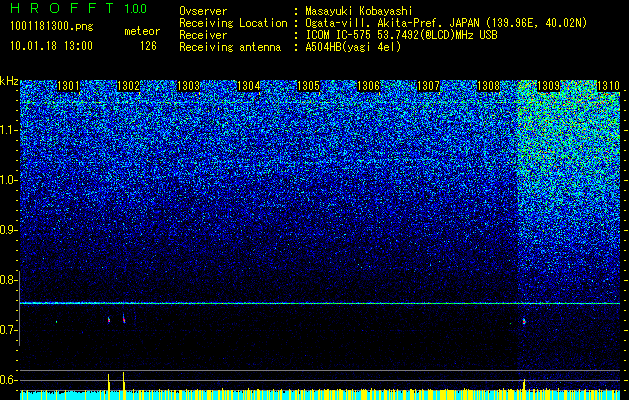This screenshot has width=629, height=400.
Task: Click the 1307 time marker
Action: pyautogui.click(x=428, y=86)
